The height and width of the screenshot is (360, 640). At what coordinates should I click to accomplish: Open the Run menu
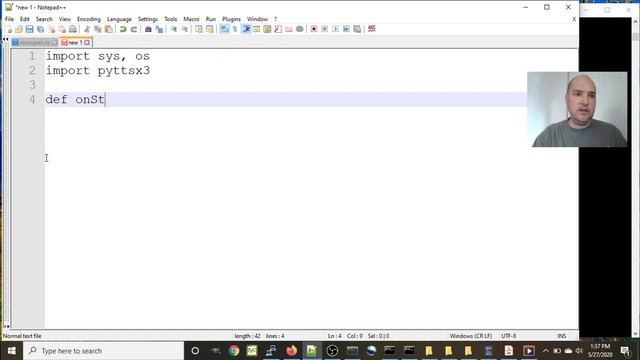(x=211, y=19)
